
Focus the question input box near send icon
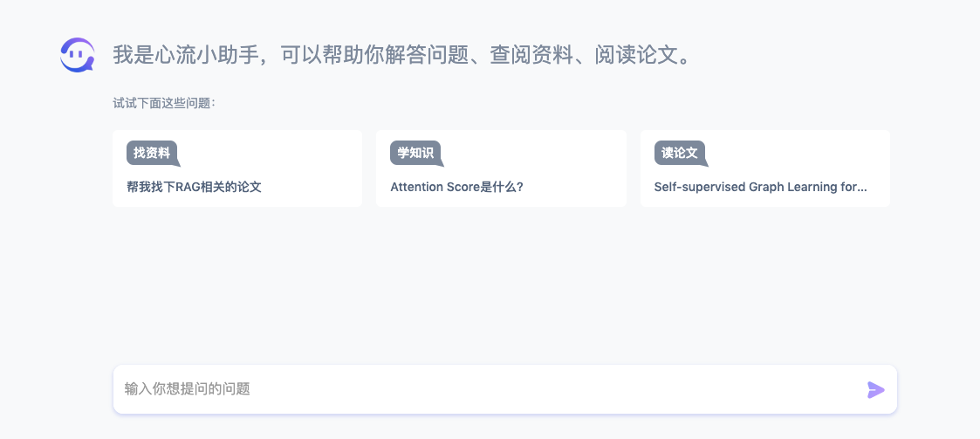505,389
